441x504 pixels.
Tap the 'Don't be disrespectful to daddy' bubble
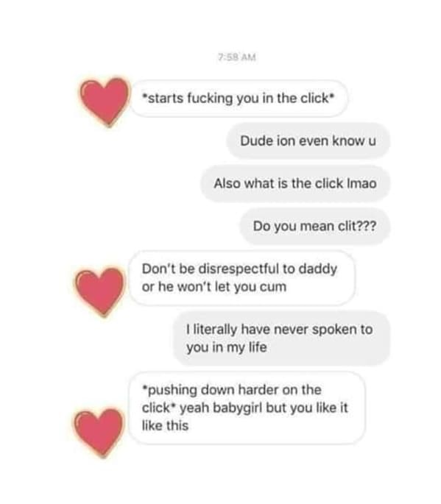click(241, 277)
